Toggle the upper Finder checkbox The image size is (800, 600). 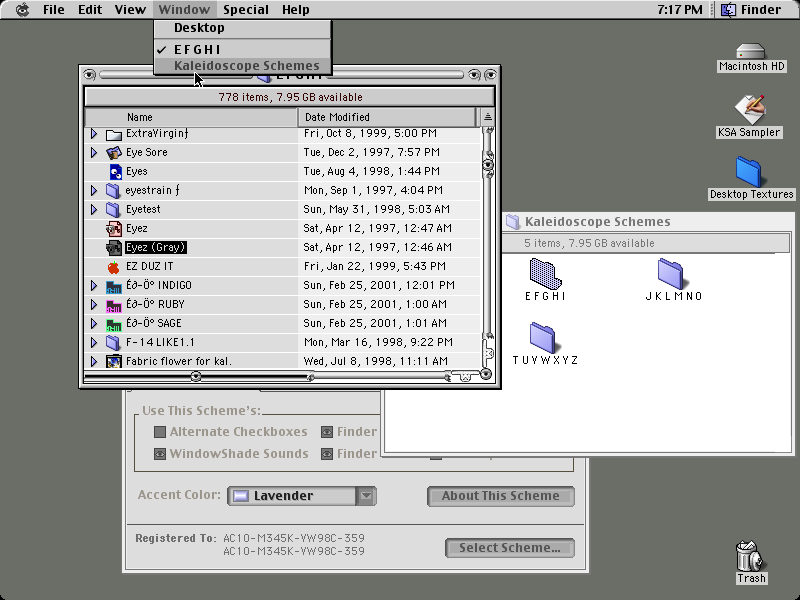327,432
